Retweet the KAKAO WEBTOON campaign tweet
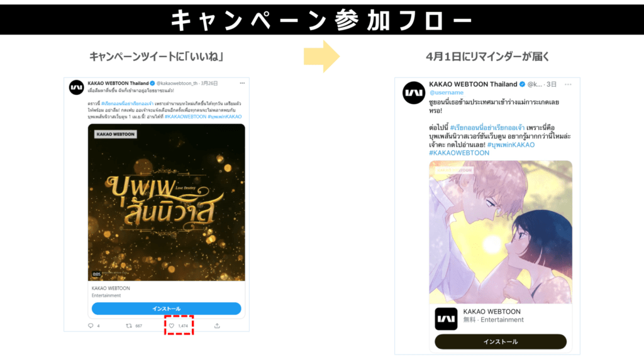The image size is (644, 362). click(x=128, y=326)
